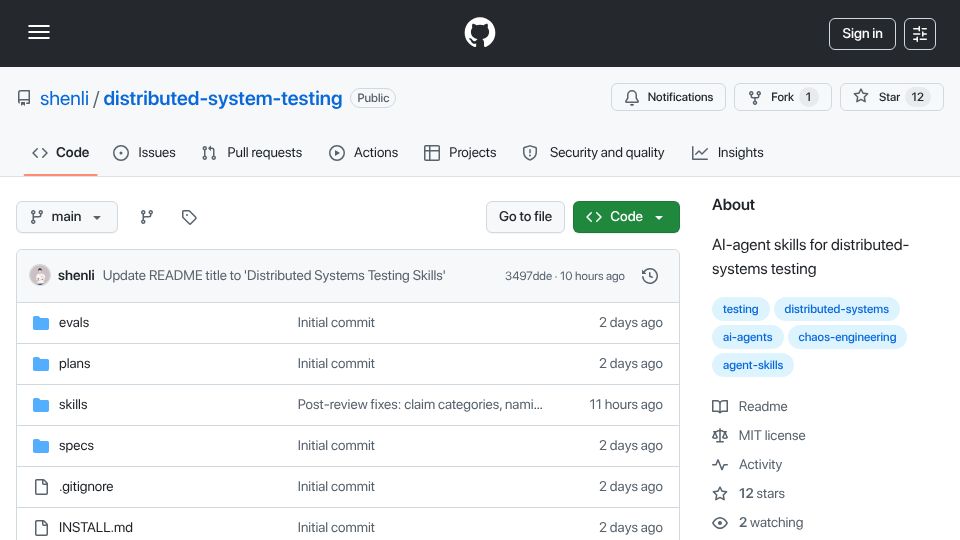Click the Readme book icon
The width and height of the screenshot is (960, 540).
720,407
